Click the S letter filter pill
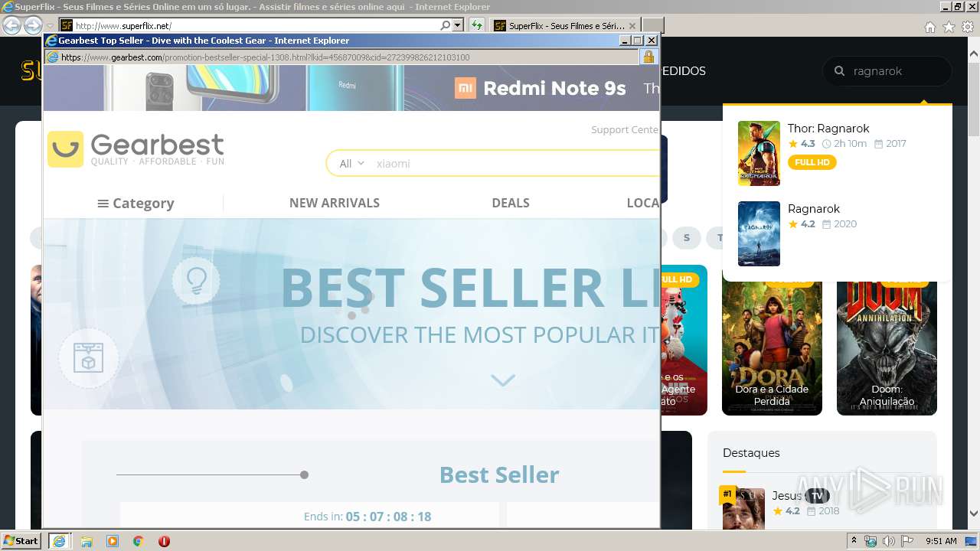Viewport: 980px width, 551px height. [x=687, y=238]
